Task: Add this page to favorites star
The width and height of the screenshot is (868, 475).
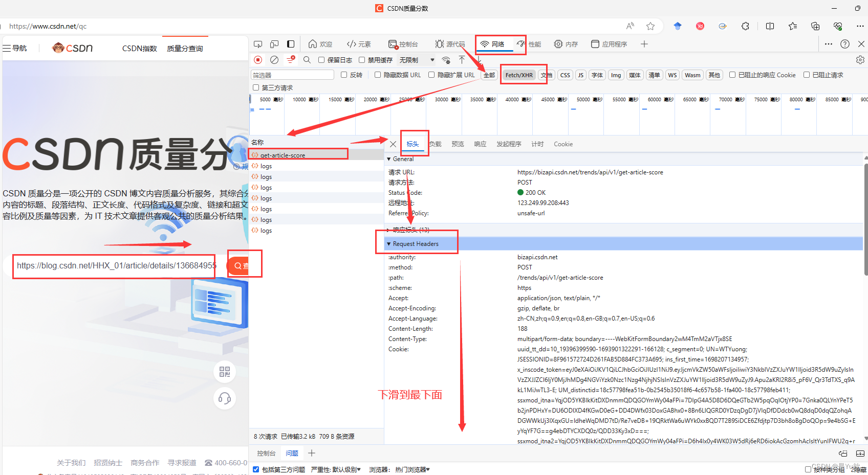Action: pyautogui.click(x=650, y=26)
